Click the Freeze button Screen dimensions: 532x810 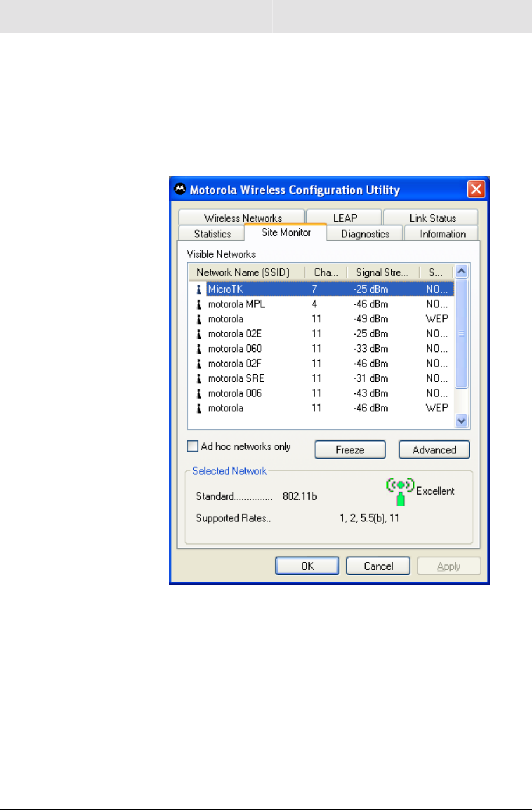pyautogui.click(x=350, y=450)
